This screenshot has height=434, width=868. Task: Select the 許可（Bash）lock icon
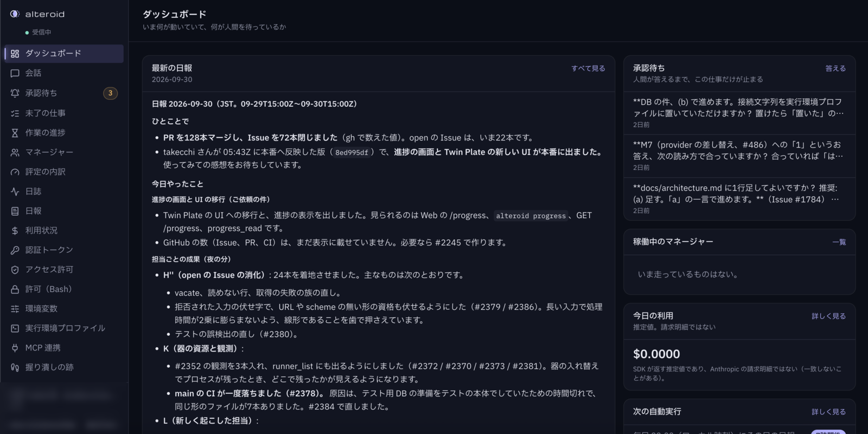pyautogui.click(x=15, y=289)
